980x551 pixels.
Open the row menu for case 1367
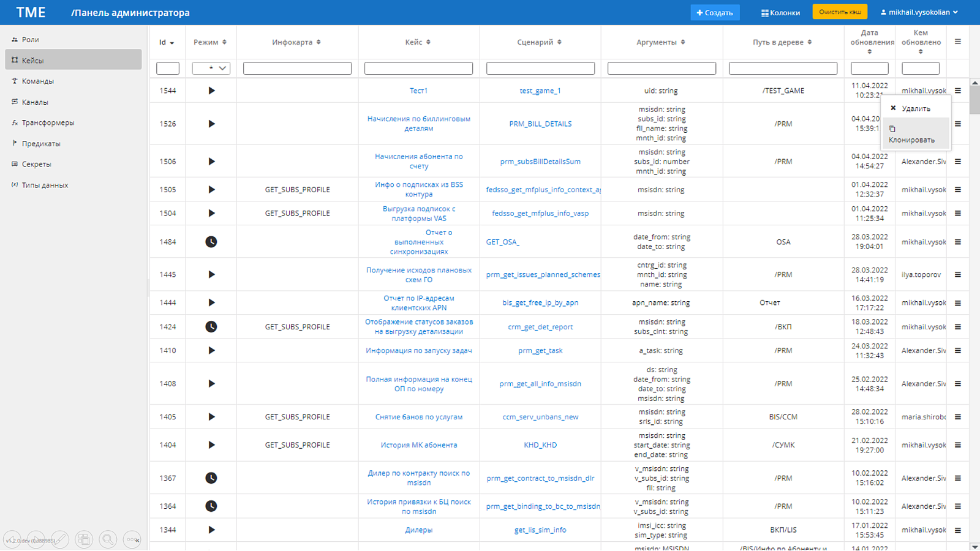click(x=957, y=478)
